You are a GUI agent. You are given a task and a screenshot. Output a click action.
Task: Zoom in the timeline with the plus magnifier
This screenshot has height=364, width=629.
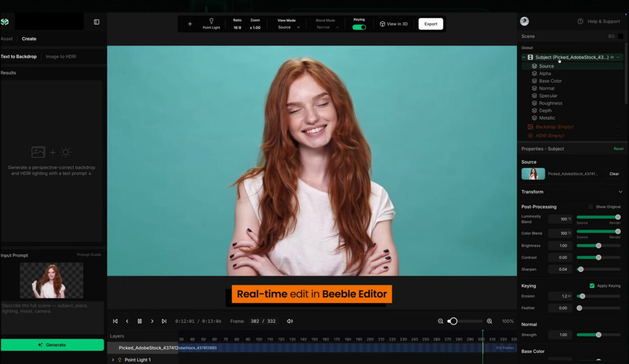click(x=489, y=321)
